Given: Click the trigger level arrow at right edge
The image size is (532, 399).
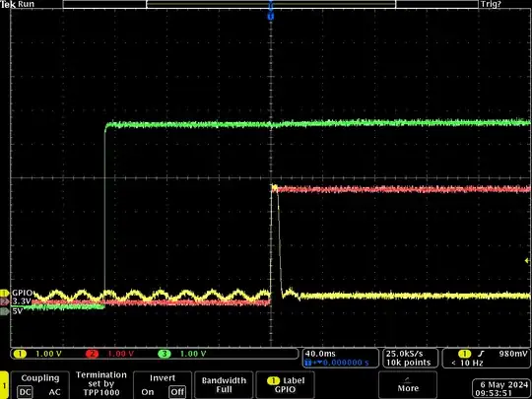Looking at the screenshot, I should (527, 260).
